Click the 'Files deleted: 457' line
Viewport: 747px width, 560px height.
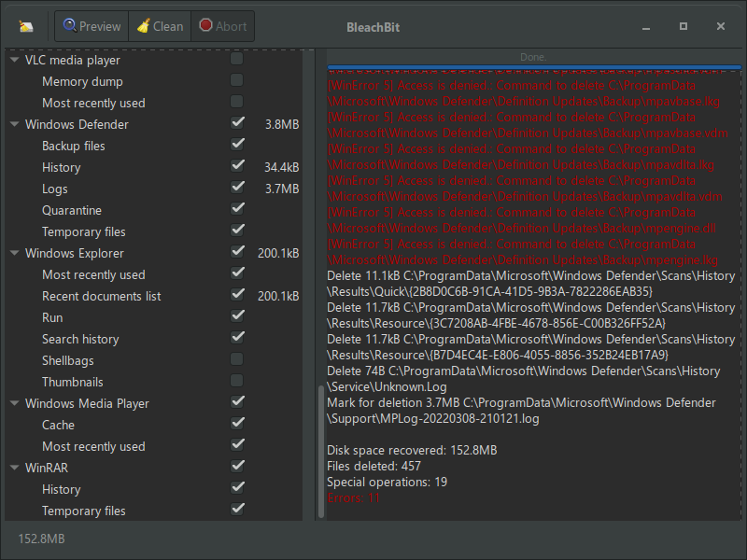click(x=374, y=466)
